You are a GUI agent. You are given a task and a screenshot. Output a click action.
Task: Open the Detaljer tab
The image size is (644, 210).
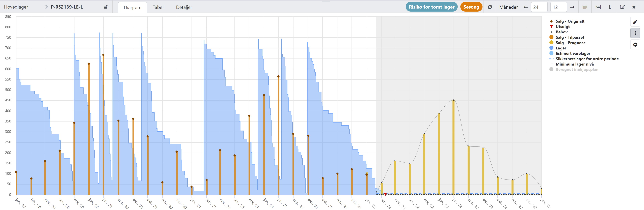(184, 7)
